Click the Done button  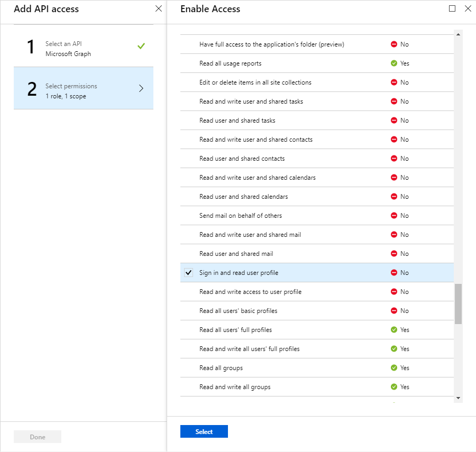pos(38,437)
